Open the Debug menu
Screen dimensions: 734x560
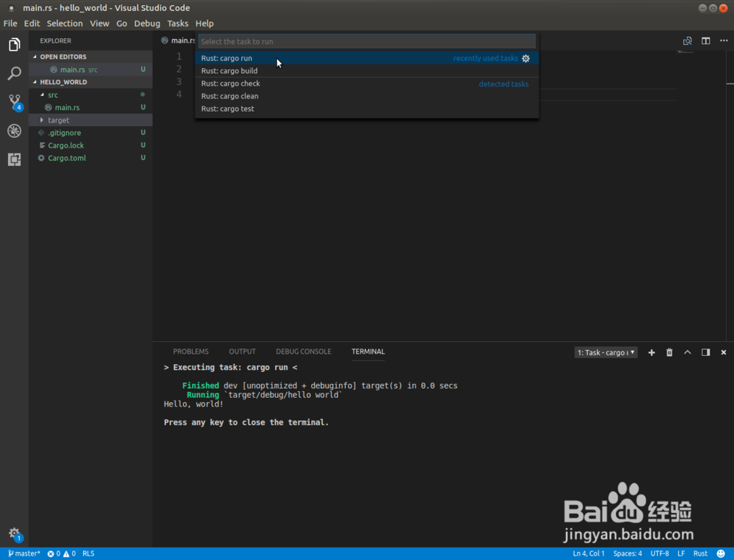pyautogui.click(x=147, y=23)
